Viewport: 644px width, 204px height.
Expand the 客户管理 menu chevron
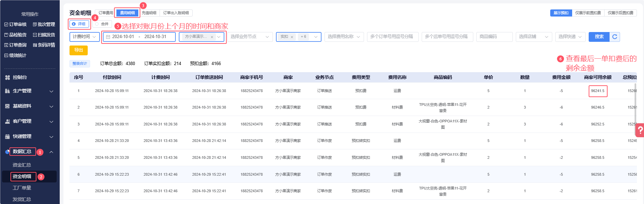(51, 122)
